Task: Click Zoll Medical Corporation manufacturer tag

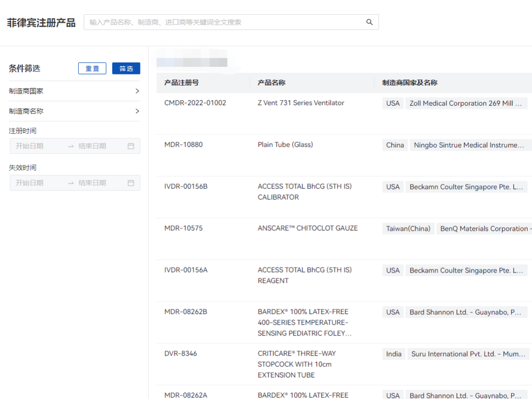Action: (x=466, y=103)
